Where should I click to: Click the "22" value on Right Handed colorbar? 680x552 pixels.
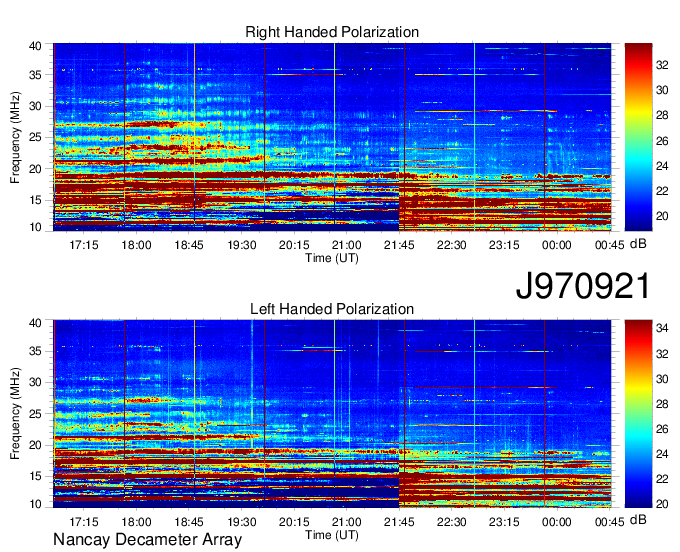pyautogui.click(x=662, y=191)
